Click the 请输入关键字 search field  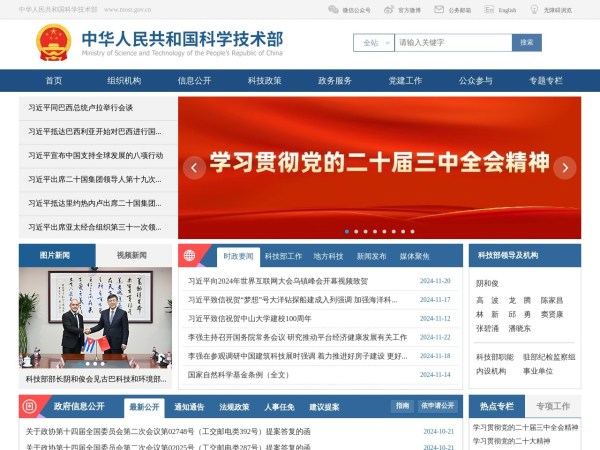coord(453,43)
